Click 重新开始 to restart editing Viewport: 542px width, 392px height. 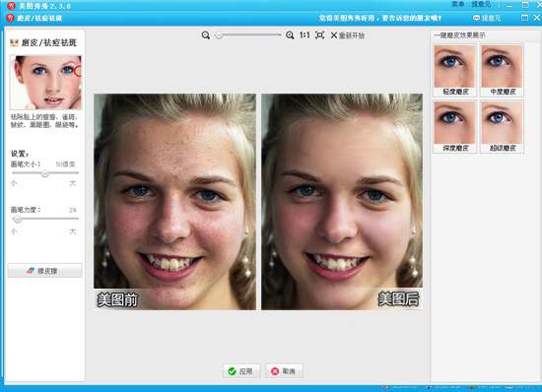348,35
